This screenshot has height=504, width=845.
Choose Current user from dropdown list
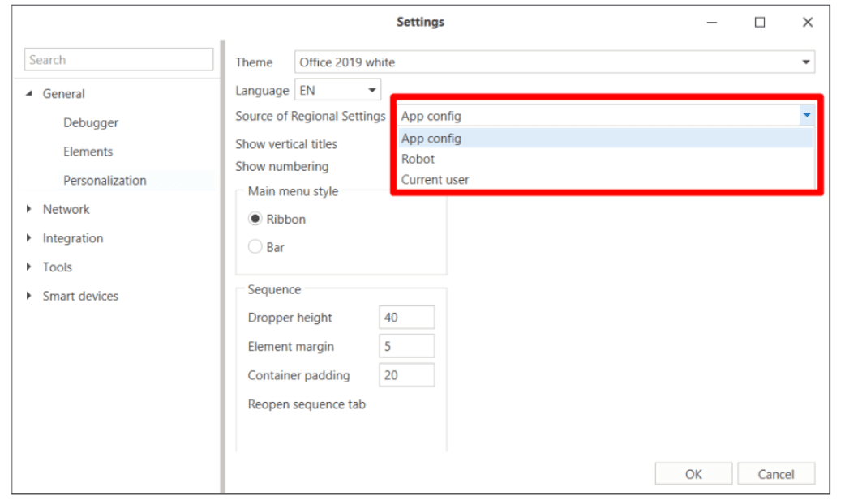pyautogui.click(x=435, y=179)
